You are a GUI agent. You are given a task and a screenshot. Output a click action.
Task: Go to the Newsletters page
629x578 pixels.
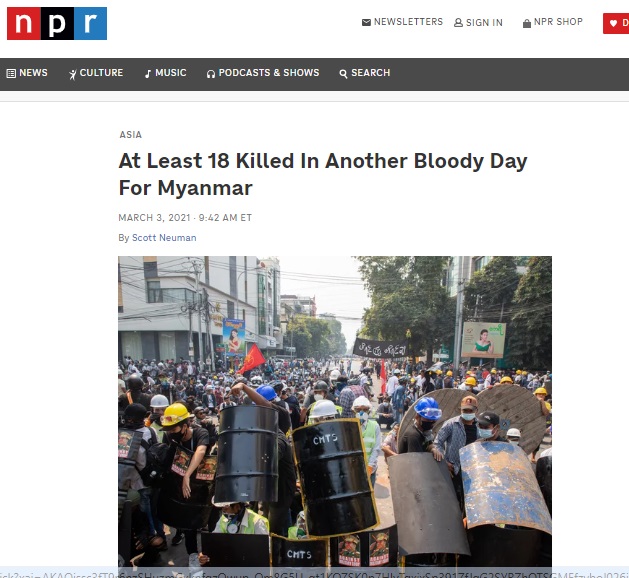408,22
